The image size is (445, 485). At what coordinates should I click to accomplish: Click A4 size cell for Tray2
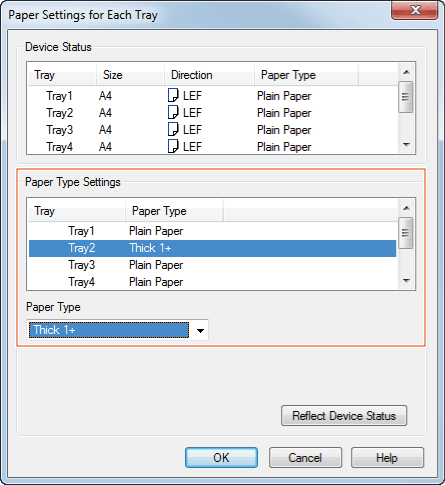105,113
